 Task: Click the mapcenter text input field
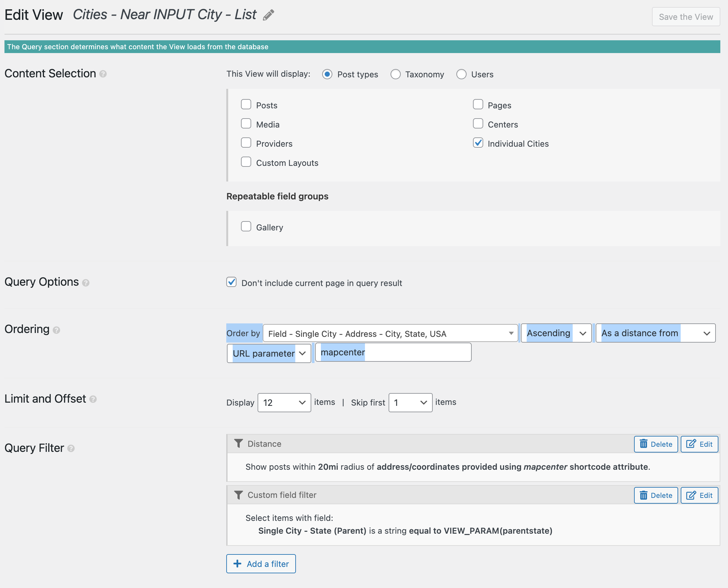click(x=393, y=352)
